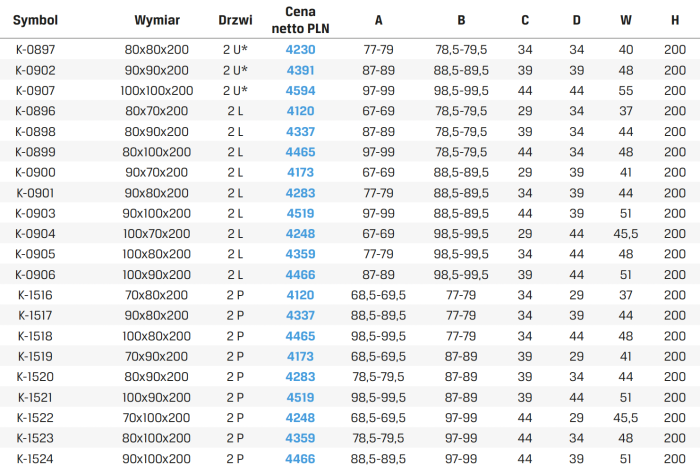The image size is (700, 474).
Task: Select the symbol cell K-0896
Action: tap(35, 111)
